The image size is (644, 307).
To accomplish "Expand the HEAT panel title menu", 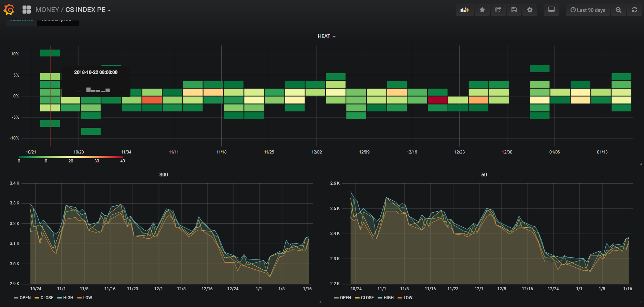I will [x=326, y=36].
